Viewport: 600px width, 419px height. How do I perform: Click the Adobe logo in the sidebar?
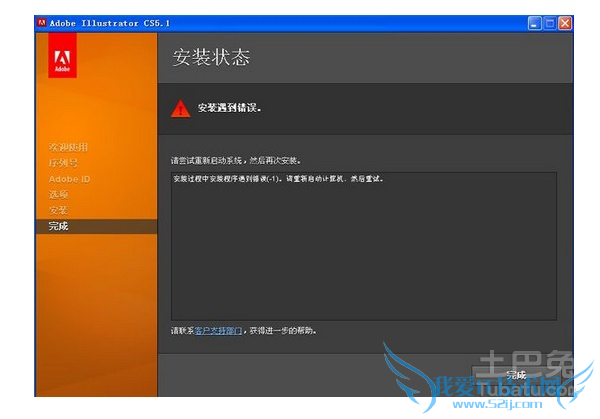[62, 56]
